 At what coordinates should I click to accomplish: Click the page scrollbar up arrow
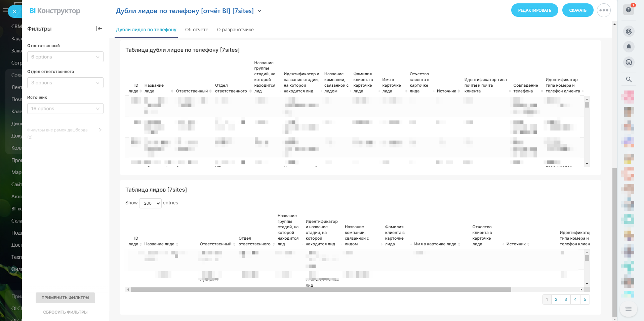pyautogui.click(x=614, y=24)
